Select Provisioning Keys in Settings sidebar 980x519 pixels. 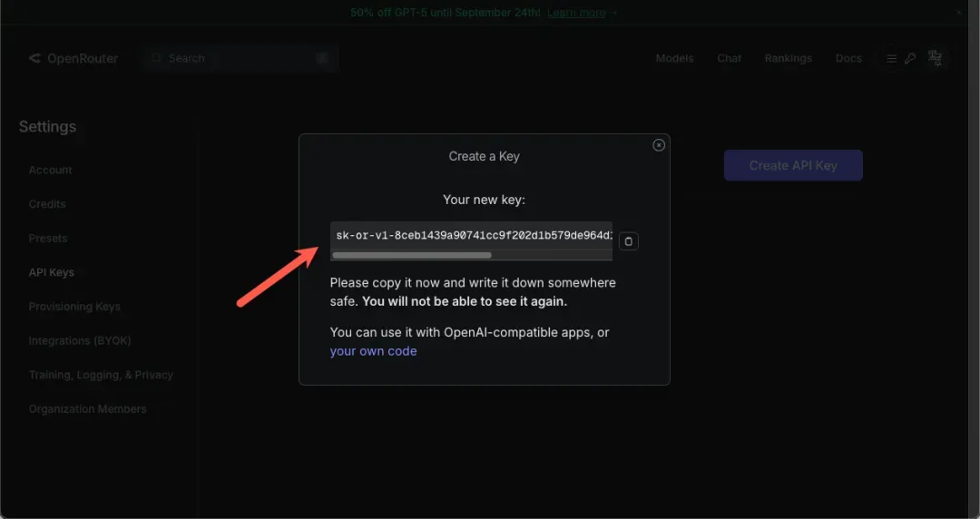(74, 307)
